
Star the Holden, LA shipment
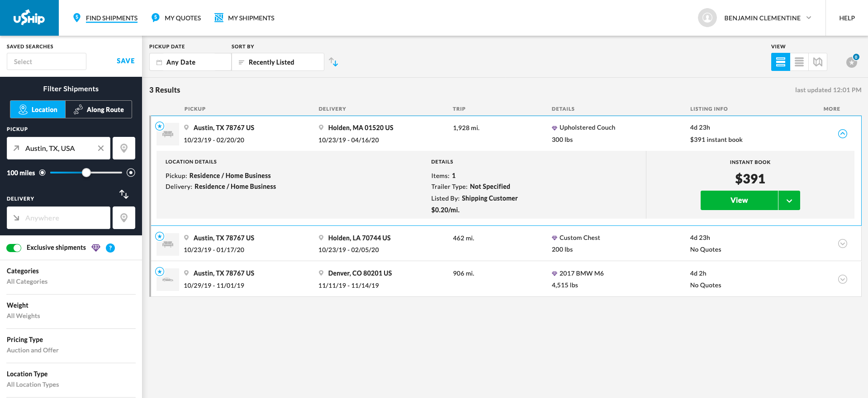click(160, 236)
